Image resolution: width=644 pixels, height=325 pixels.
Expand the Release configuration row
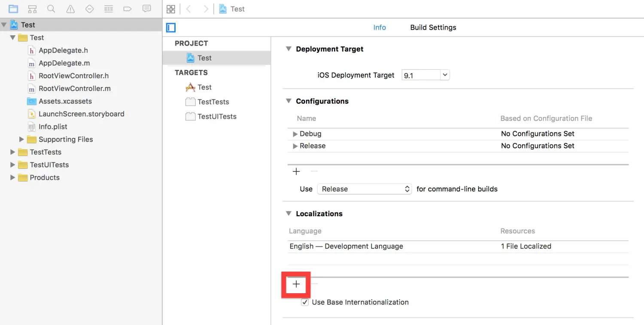click(295, 146)
